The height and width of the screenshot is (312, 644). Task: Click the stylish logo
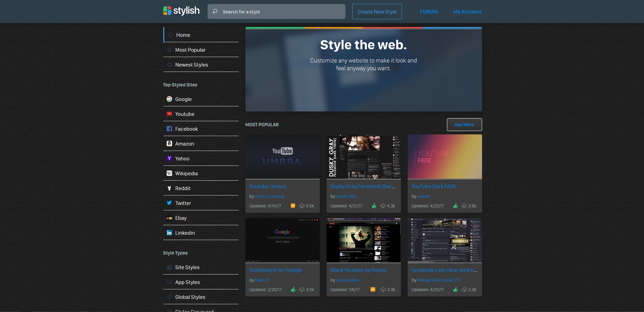(181, 11)
